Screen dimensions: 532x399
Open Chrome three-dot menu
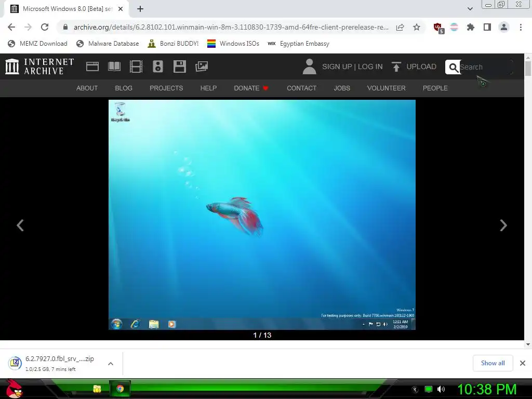521,27
